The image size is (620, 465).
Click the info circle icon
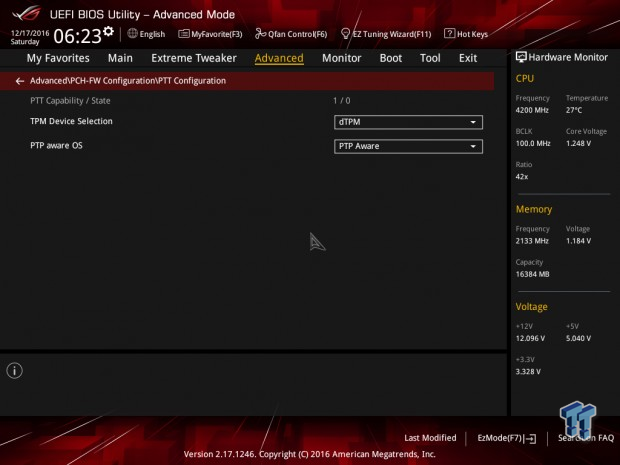[15, 371]
